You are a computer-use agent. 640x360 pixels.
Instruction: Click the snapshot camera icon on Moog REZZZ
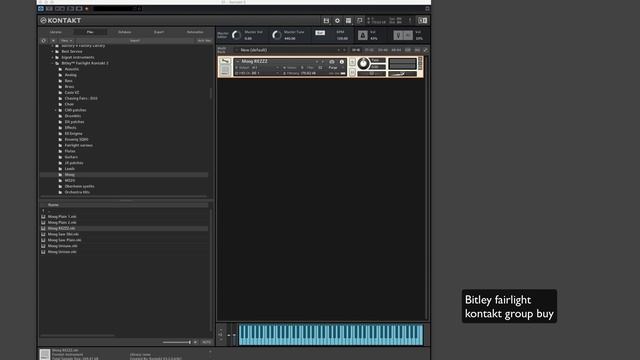[332, 62]
